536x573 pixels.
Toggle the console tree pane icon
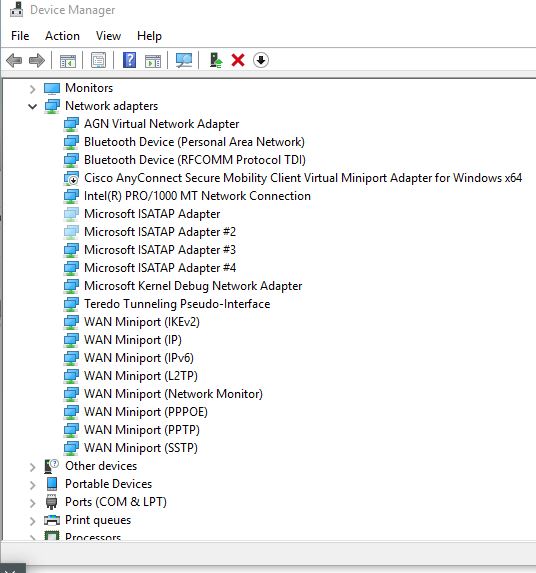click(68, 61)
